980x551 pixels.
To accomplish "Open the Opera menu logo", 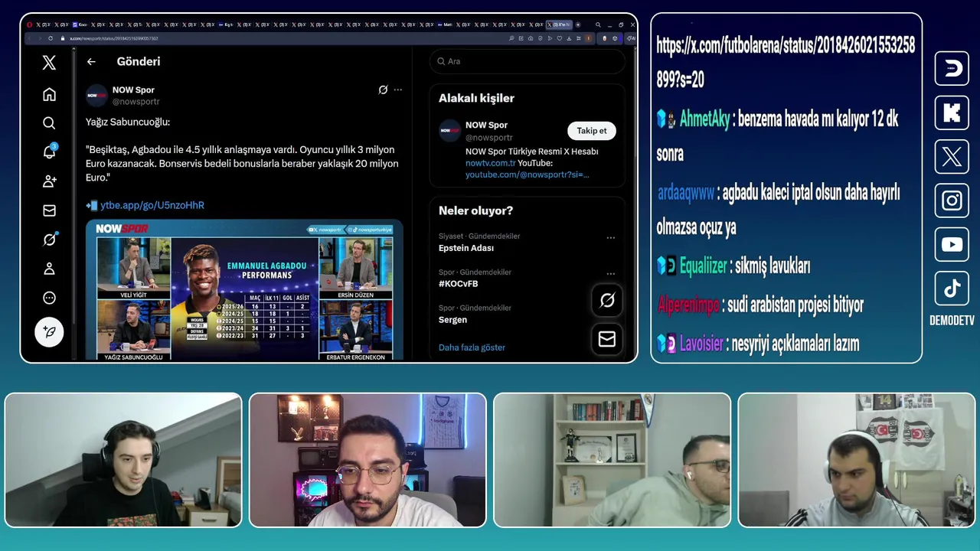I will click(30, 24).
